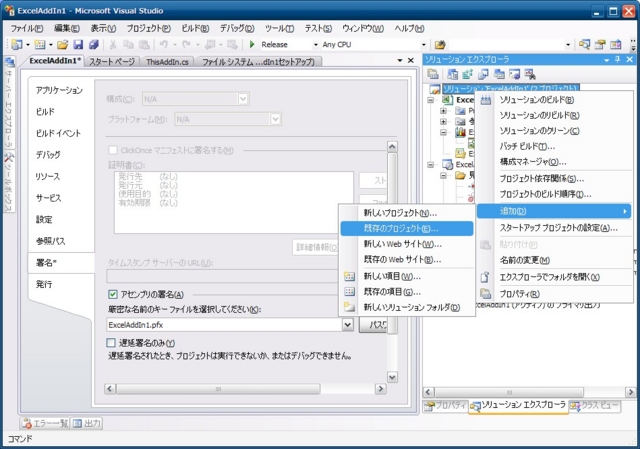Click the key file name input field

[x=225, y=325]
